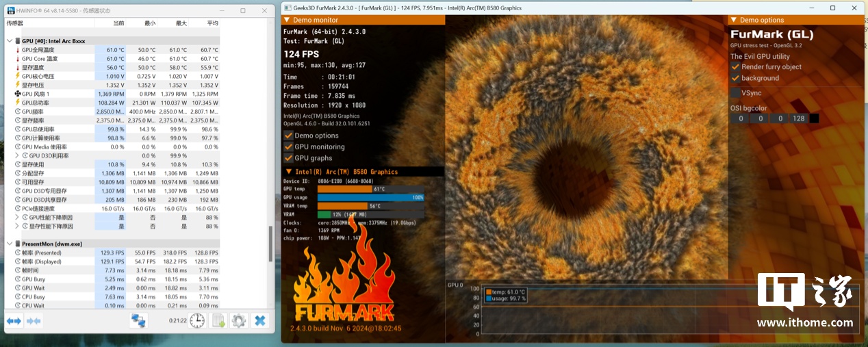Click the OSI bgcolor black color swatch
This screenshot has width=868, height=347.
(x=814, y=118)
